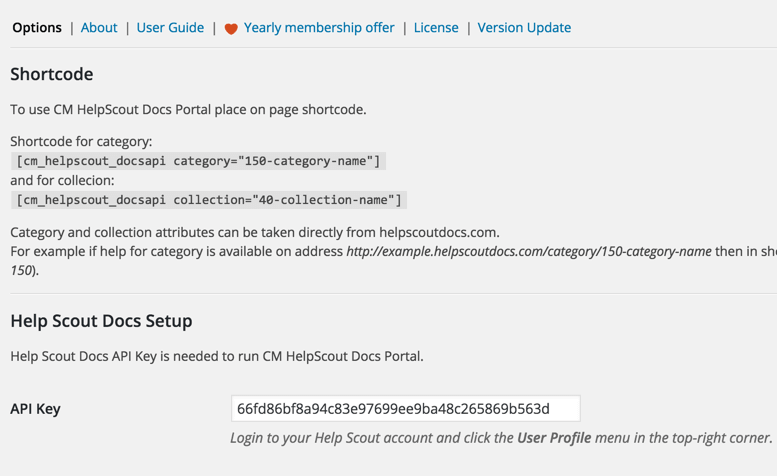The width and height of the screenshot is (777, 476).
Task: Open the Options tab
Action: point(37,28)
